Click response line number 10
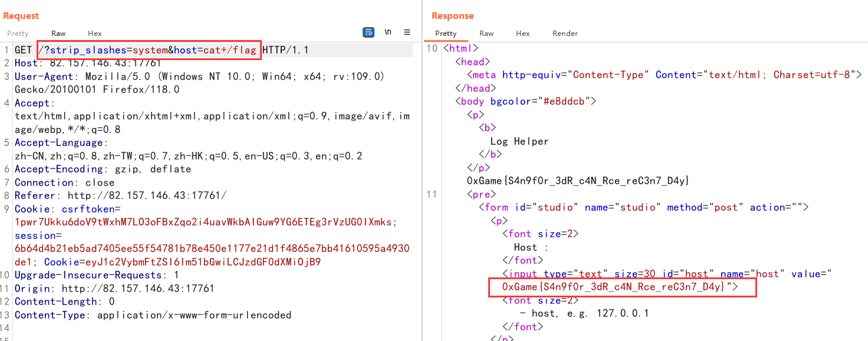The width and height of the screenshot is (868, 341). tap(432, 48)
